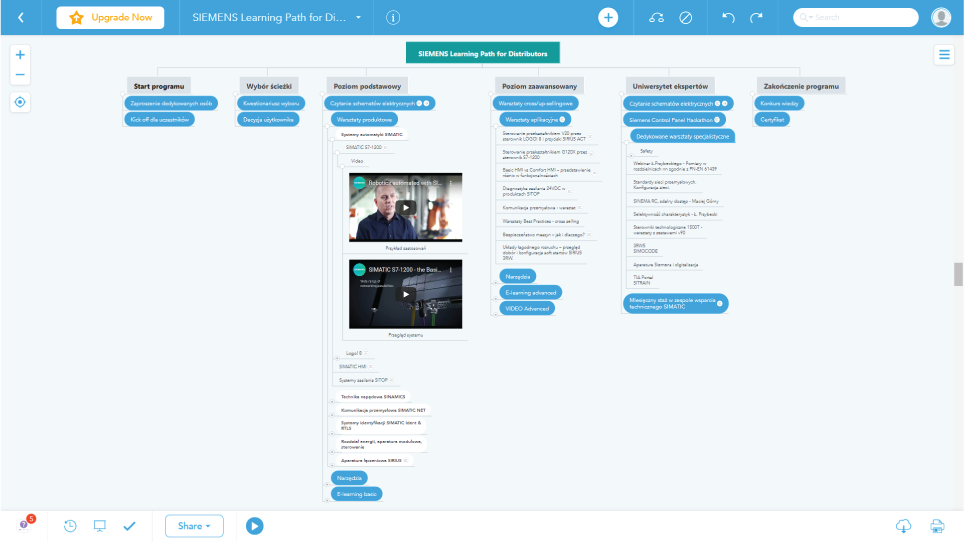The width and height of the screenshot is (964, 542).
Task: Select the Poziom podstawowy topic
Action: coord(367,86)
